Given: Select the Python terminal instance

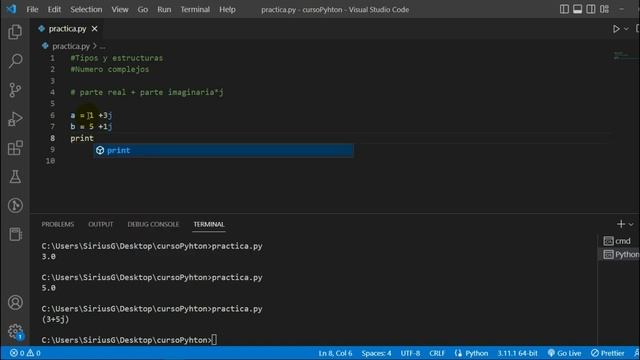Looking at the screenshot, I should (x=620, y=255).
